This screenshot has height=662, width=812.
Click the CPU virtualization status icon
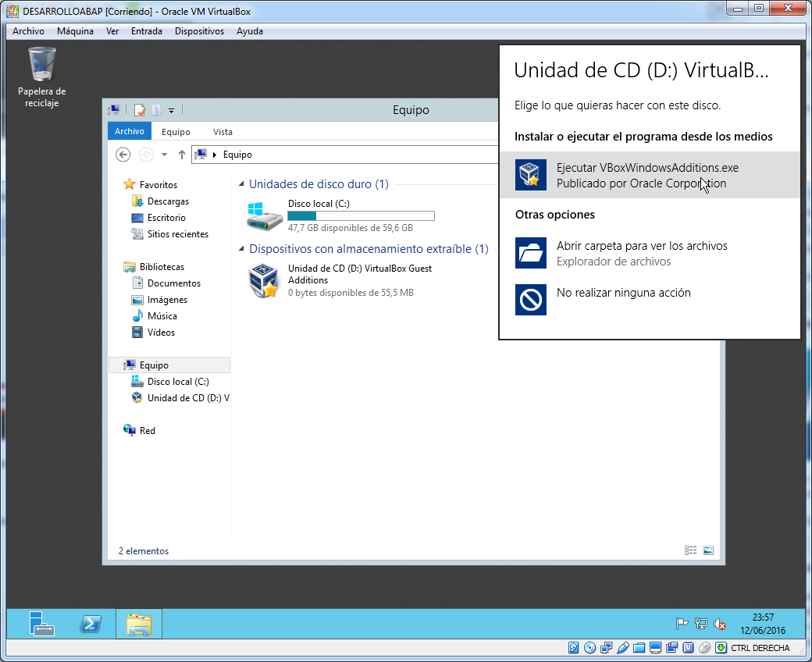pos(688,647)
